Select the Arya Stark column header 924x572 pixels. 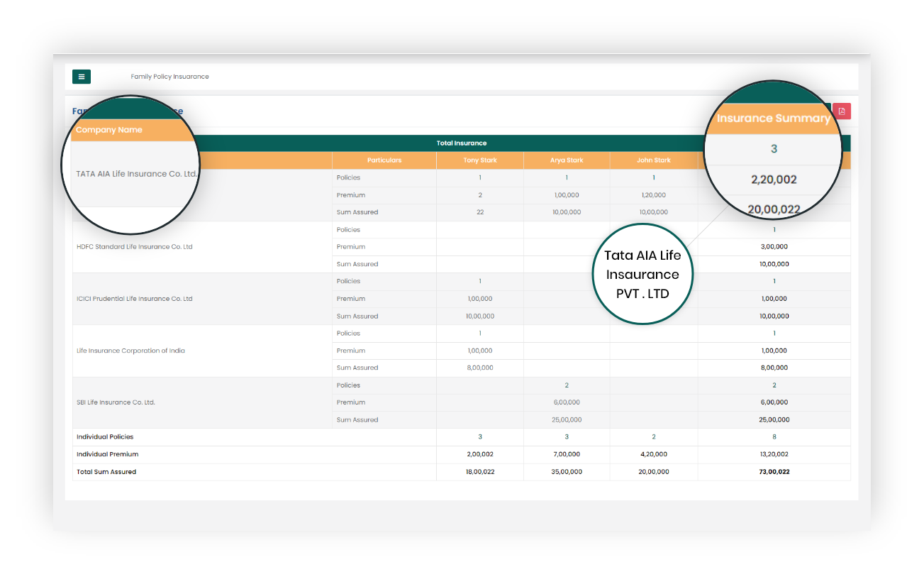[567, 160]
